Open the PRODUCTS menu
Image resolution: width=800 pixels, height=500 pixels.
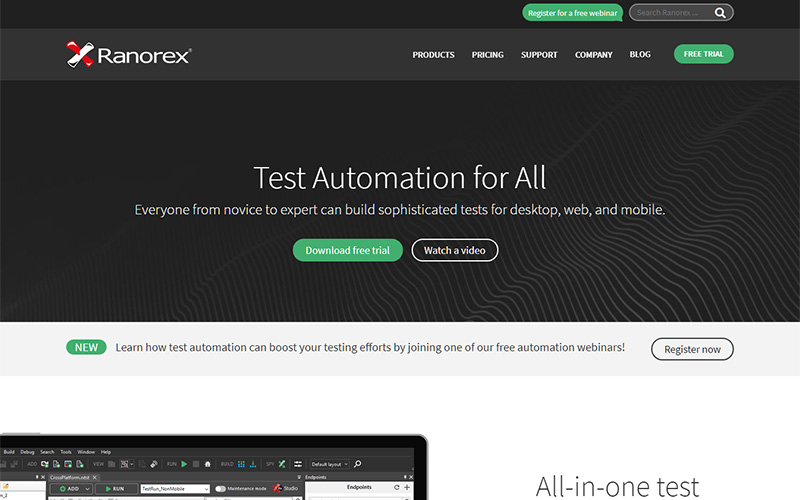pyautogui.click(x=433, y=55)
